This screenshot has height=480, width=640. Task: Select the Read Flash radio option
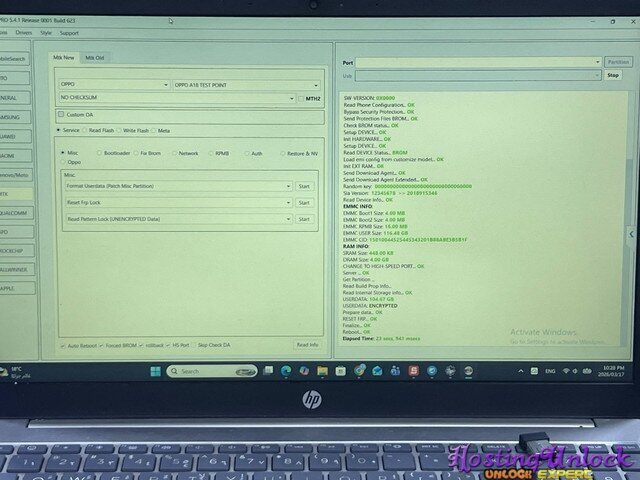(x=86, y=130)
